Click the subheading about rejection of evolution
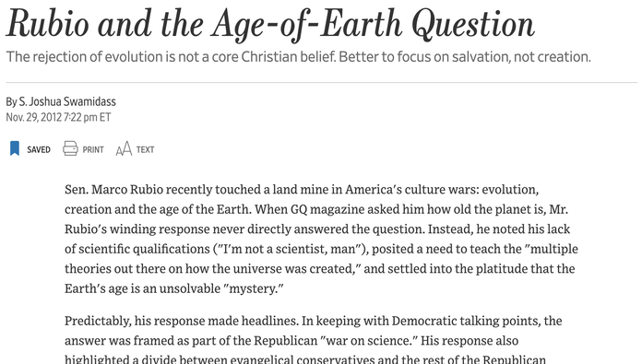The height and width of the screenshot is (364, 642). pos(299,57)
